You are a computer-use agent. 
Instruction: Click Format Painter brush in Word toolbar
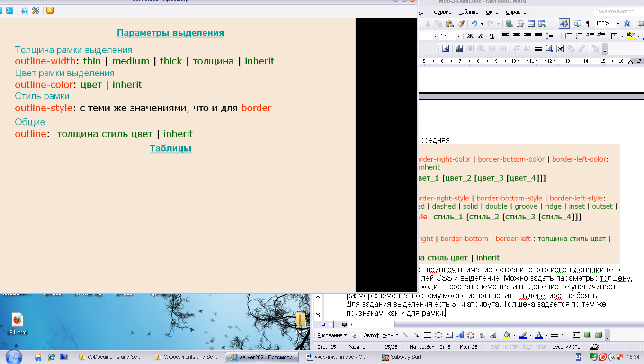coord(461,24)
